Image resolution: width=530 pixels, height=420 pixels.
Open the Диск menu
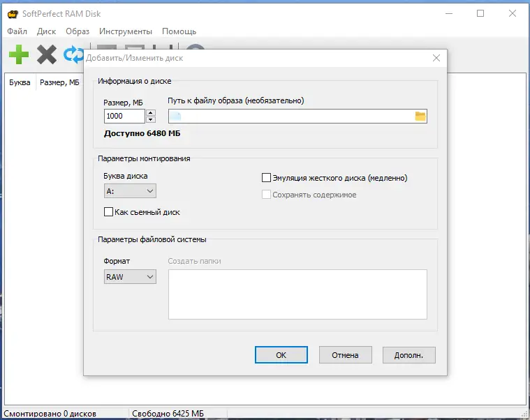(x=46, y=31)
